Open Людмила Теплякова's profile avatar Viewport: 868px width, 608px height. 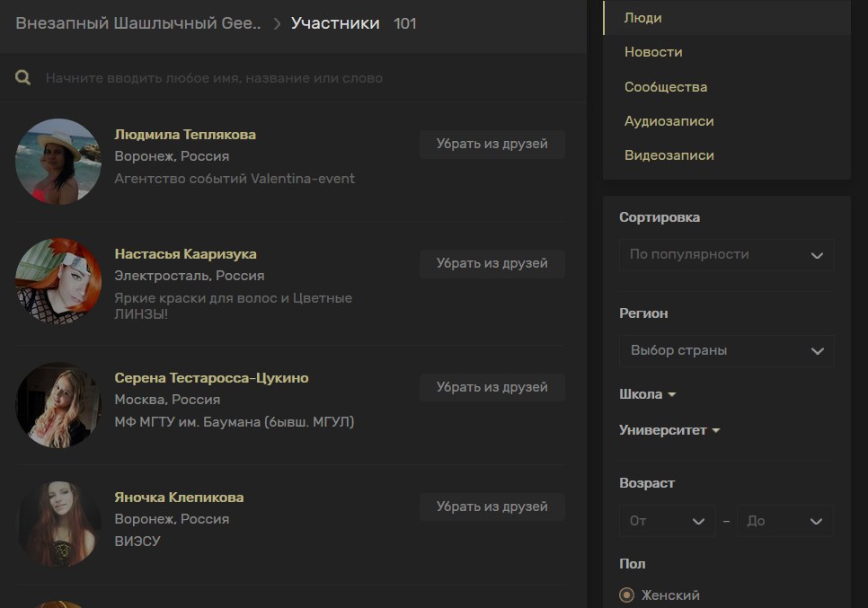pyautogui.click(x=58, y=162)
